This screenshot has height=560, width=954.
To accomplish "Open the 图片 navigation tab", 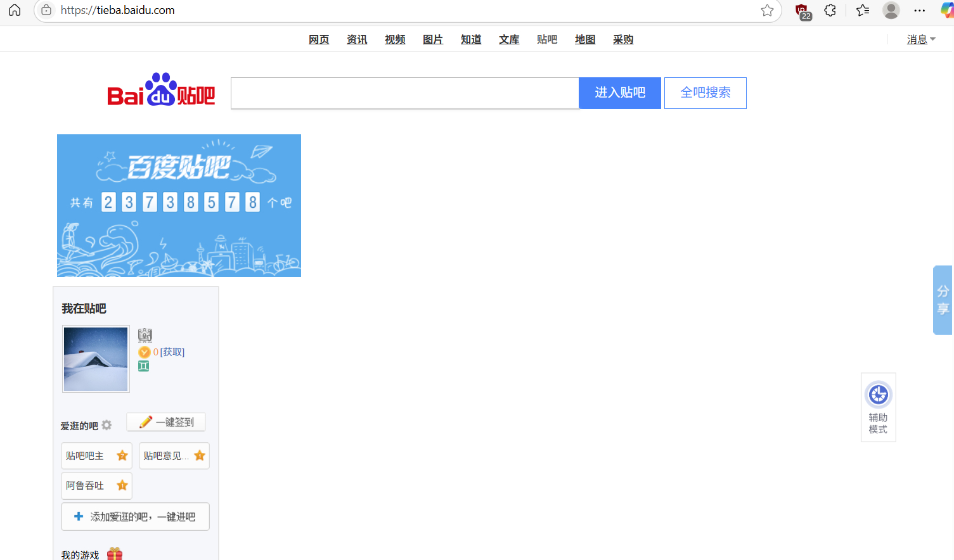I will pyautogui.click(x=433, y=39).
